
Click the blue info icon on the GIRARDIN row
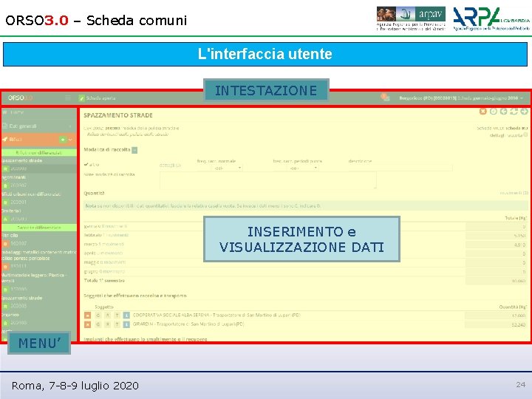click(x=126, y=324)
